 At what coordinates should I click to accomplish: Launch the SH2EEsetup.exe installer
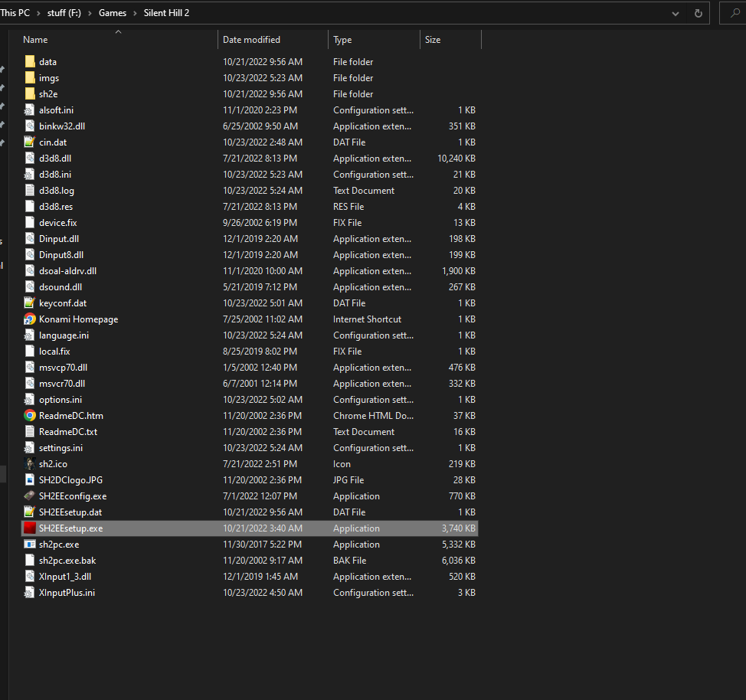(x=71, y=528)
